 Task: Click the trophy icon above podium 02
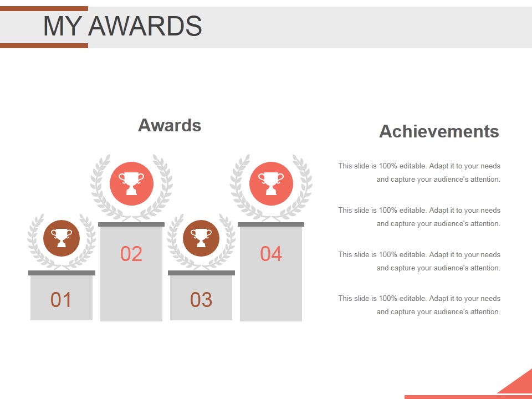point(132,183)
